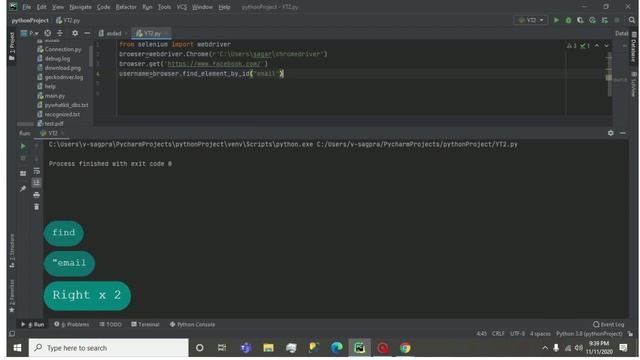Click the pythonProject breadcrumb
The image size is (640, 360).
30,20
